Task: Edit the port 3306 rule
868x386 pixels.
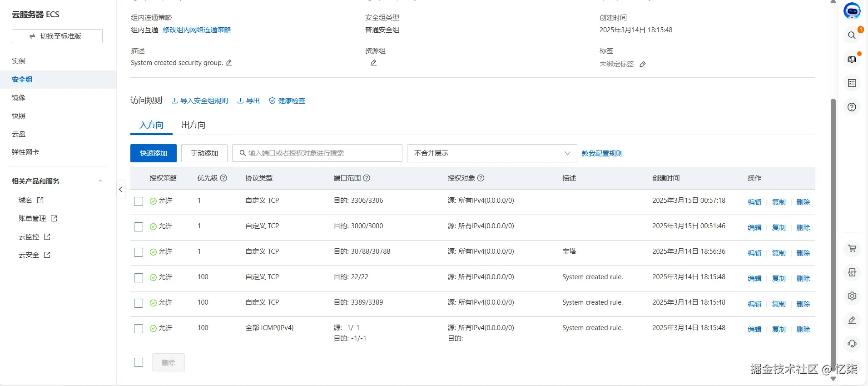Action: click(x=754, y=202)
